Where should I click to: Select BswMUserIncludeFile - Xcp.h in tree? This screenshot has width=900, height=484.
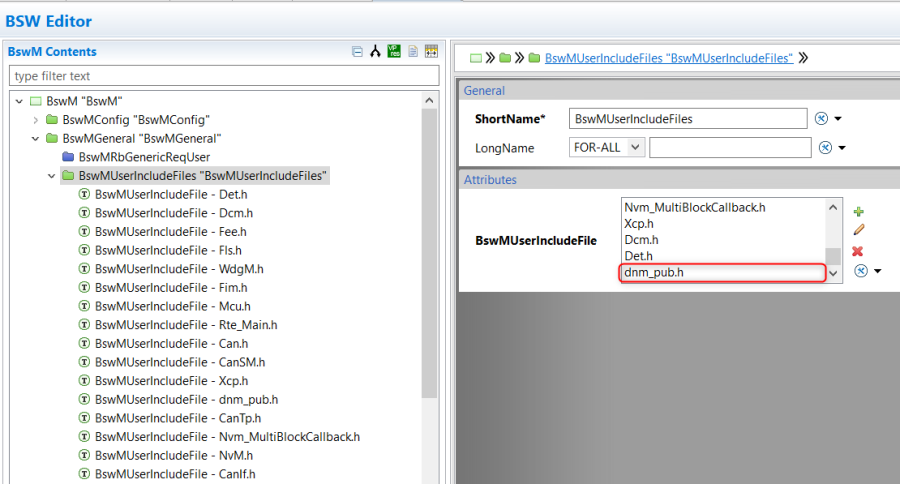[x=172, y=381]
